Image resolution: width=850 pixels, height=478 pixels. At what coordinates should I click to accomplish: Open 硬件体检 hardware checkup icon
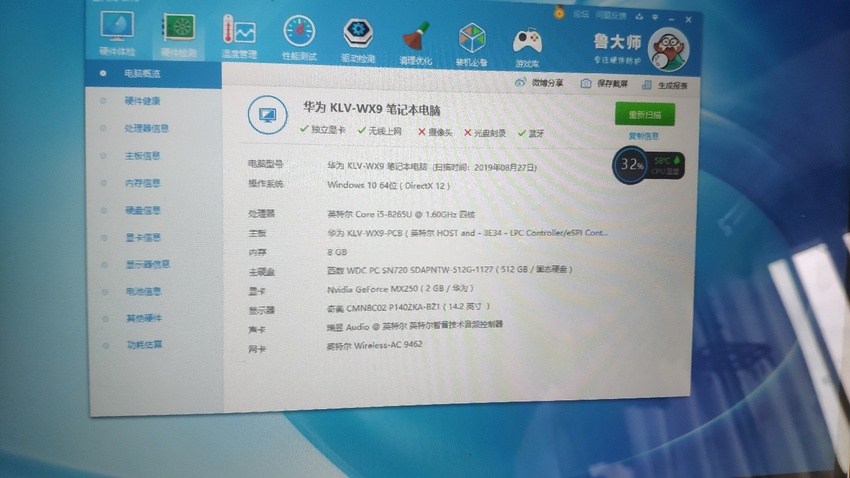coord(118,33)
